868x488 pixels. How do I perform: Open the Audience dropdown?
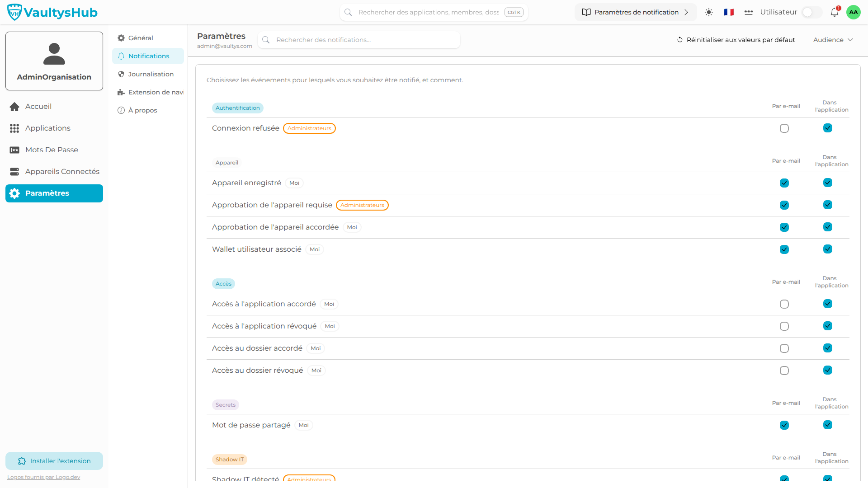pos(833,40)
